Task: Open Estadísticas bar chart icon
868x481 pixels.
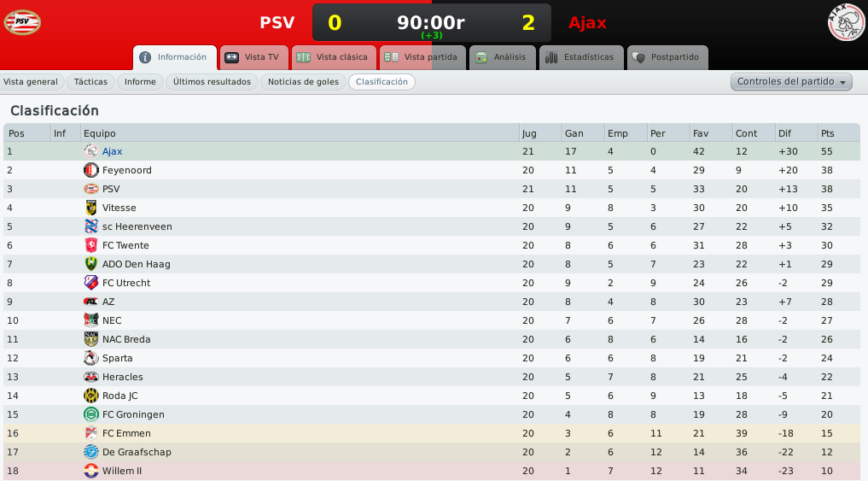Action: 551,57
